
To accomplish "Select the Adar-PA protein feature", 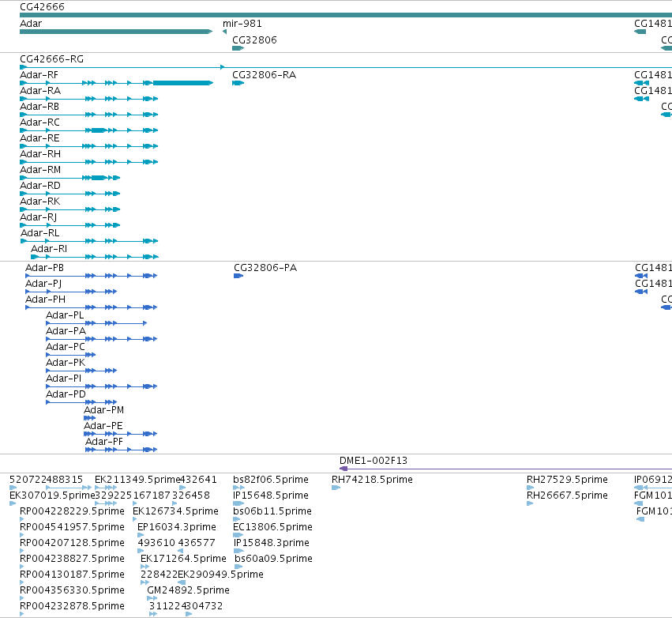I will (x=102, y=339).
